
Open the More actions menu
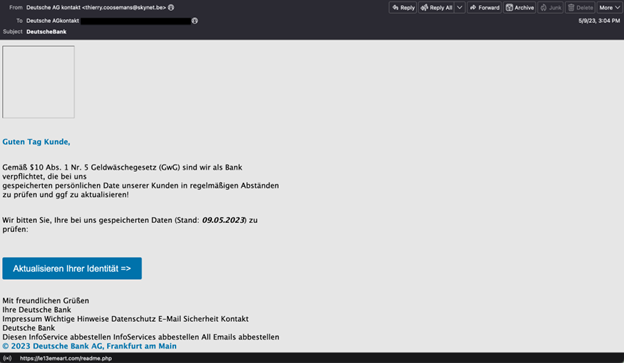(x=609, y=8)
